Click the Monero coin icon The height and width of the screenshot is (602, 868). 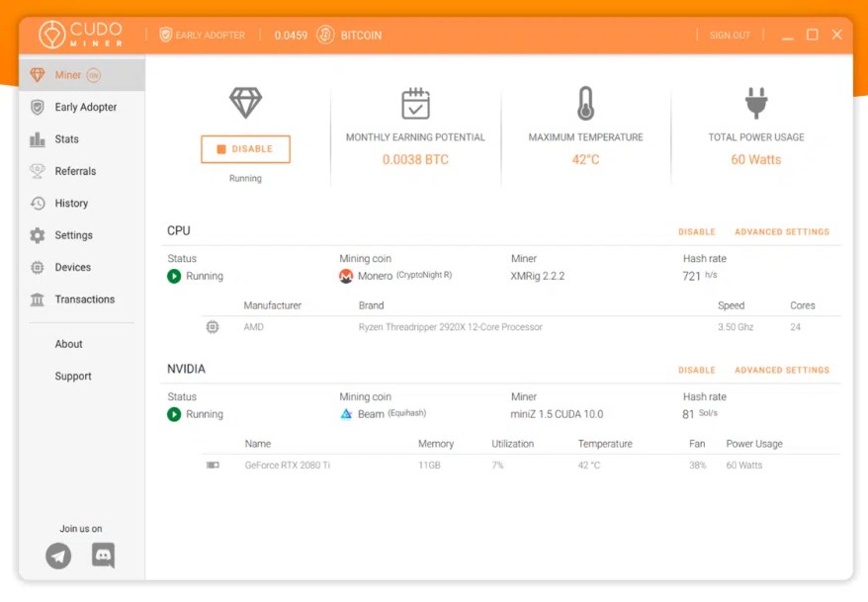tap(346, 276)
